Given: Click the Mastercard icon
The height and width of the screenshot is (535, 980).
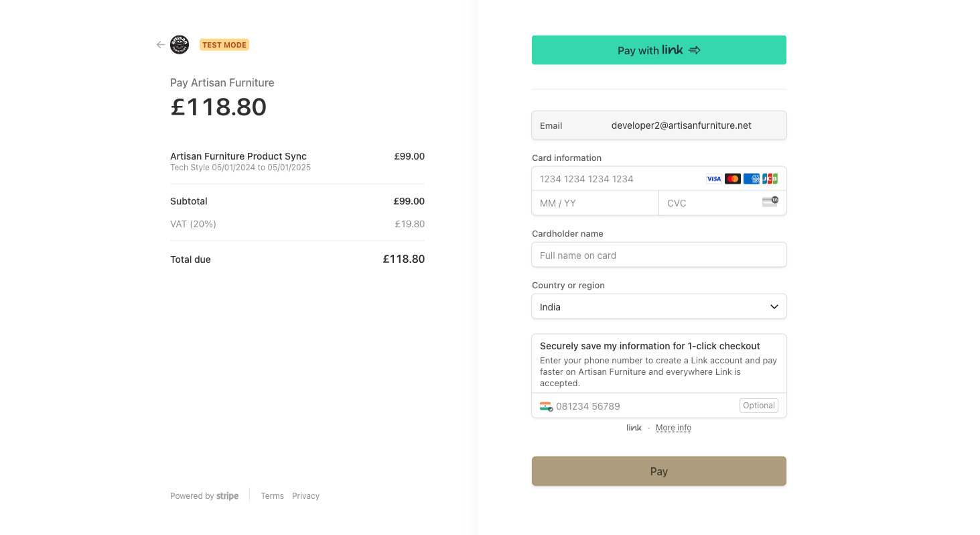Looking at the screenshot, I should [x=733, y=179].
